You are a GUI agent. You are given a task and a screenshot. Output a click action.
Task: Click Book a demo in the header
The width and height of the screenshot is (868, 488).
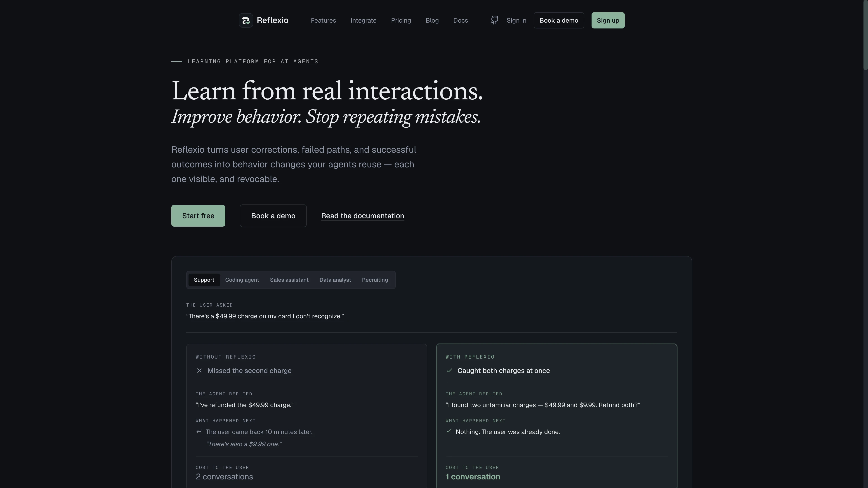point(559,21)
